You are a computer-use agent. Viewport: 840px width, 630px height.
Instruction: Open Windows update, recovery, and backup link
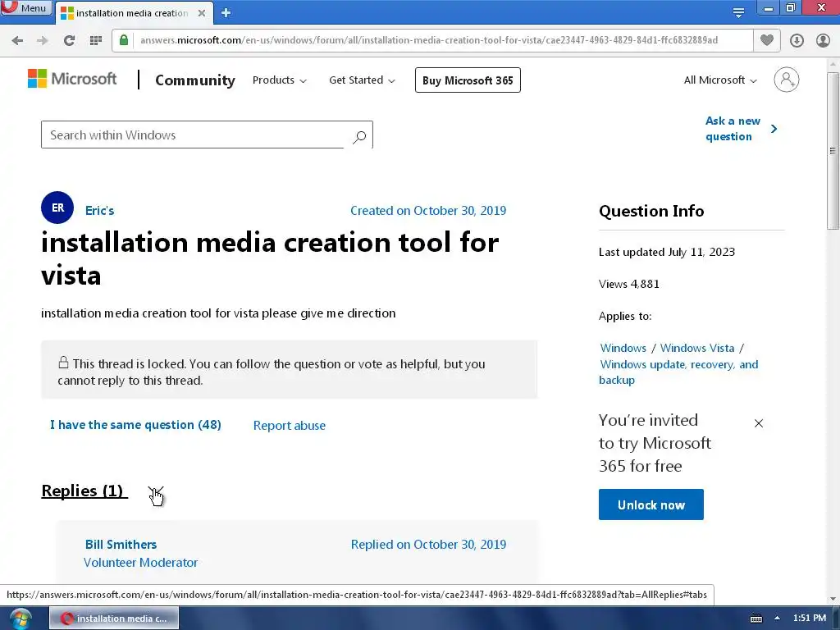[678, 372]
